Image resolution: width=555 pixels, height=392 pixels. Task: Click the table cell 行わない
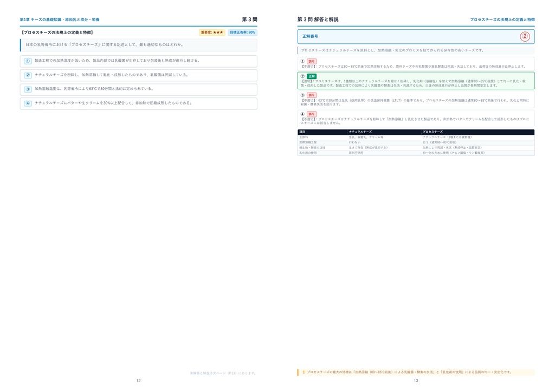pos(354,142)
